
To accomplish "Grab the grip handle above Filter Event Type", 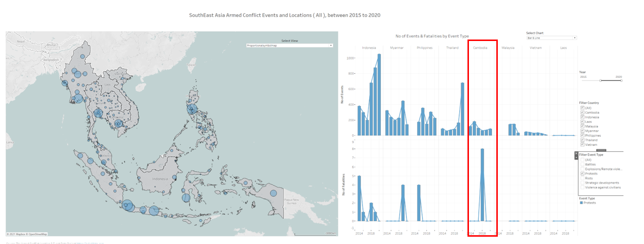I will point(601,150).
